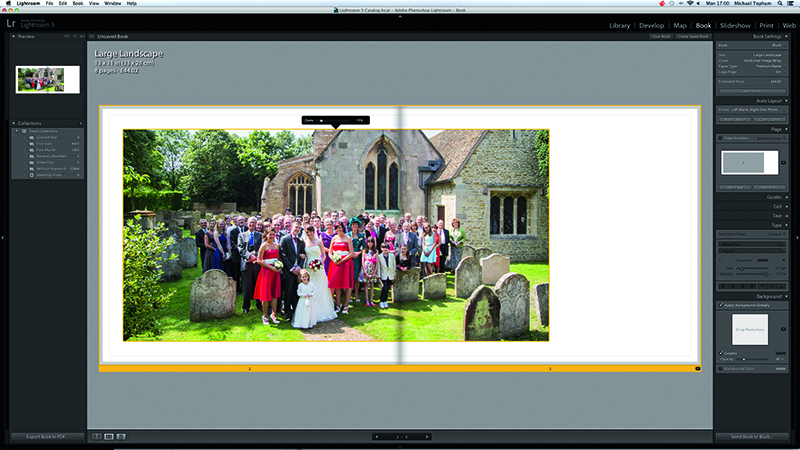Click Past Month smart collection icon

pyautogui.click(x=32, y=150)
